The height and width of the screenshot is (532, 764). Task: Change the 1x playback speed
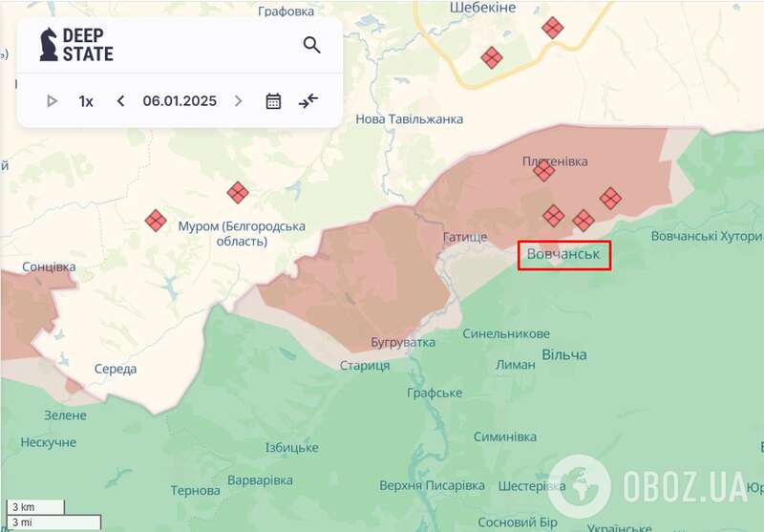pyautogui.click(x=86, y=101)
